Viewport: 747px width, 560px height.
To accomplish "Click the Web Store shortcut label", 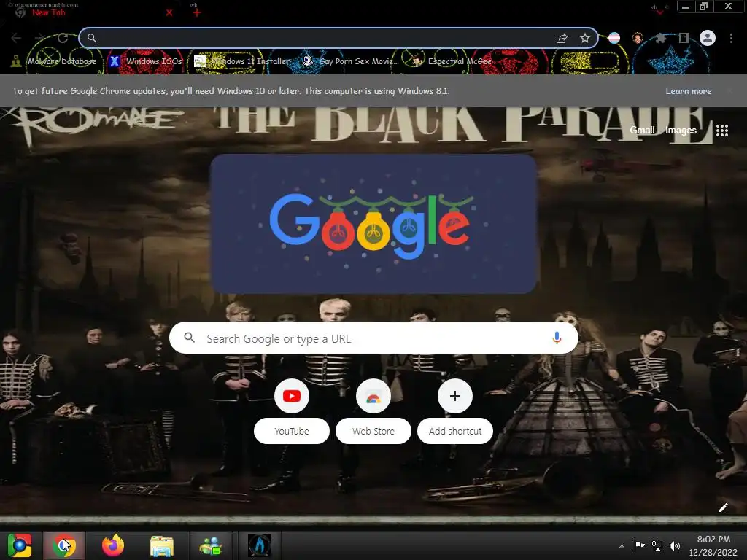I will click(x=373, y=431).
